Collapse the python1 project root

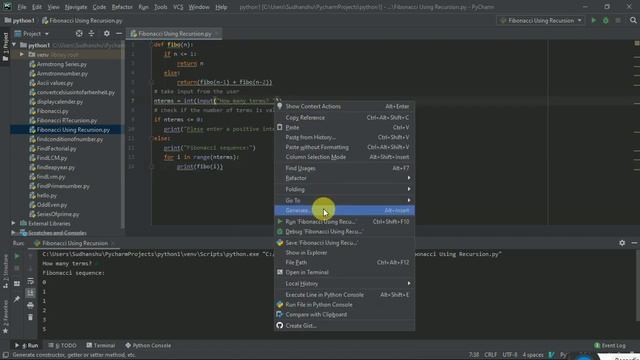[14, 45]
